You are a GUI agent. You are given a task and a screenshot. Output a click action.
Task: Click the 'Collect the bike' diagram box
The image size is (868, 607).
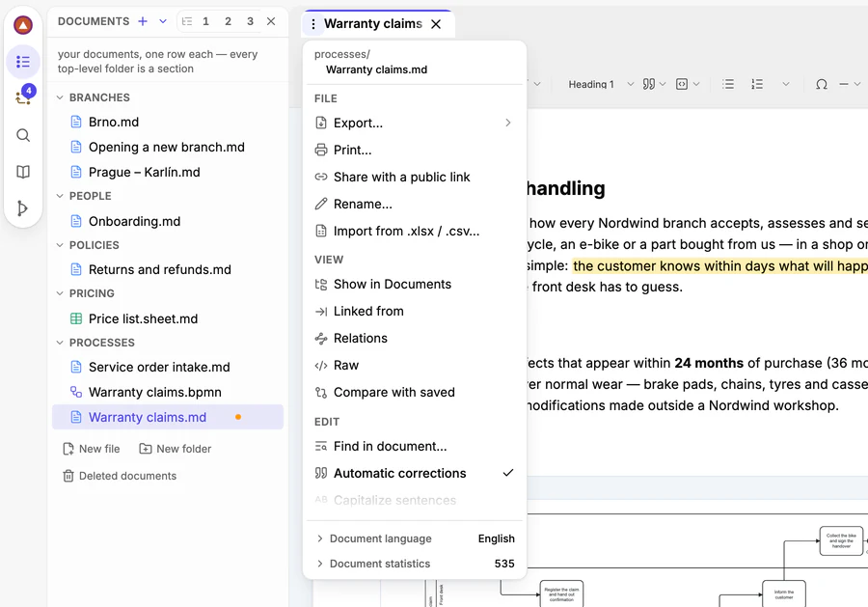[841, 541]
